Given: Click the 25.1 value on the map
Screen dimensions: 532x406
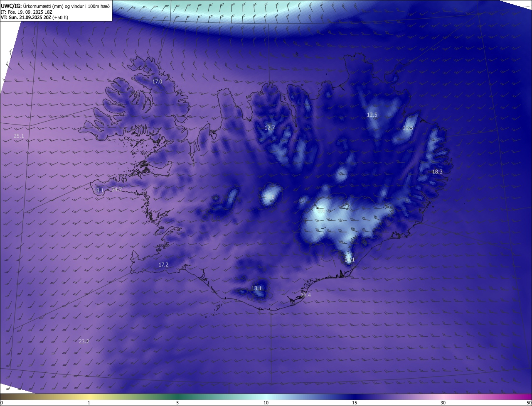Looking at the screenshot, I should (x=19, y=136).
